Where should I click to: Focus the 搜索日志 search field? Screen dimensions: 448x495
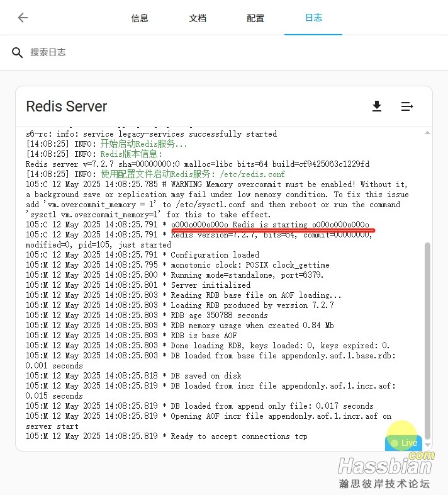click(x=189, y=52)
